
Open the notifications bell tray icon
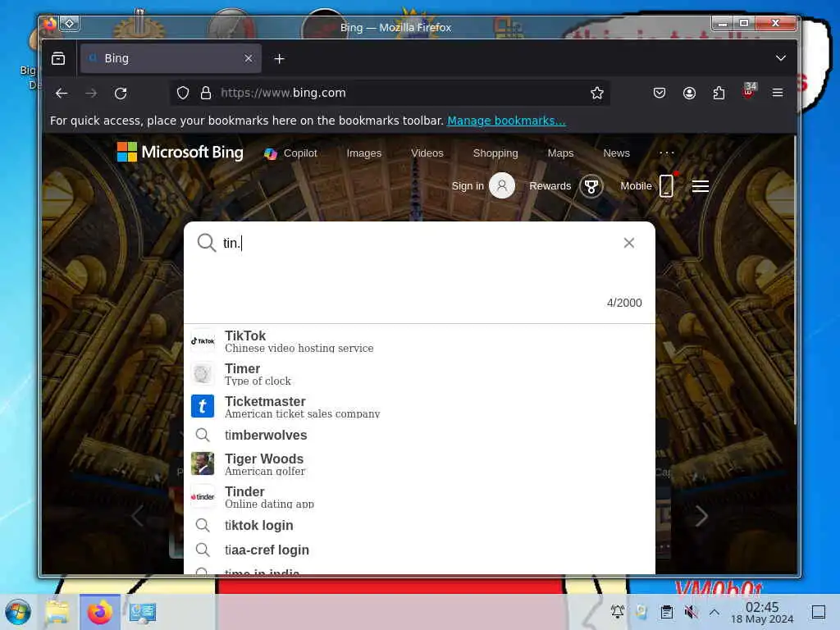pyautogui.click(x=617, y=611)
